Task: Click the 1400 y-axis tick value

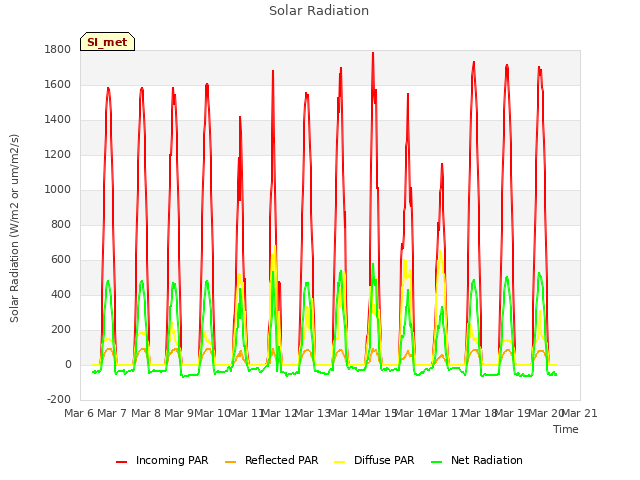Action: [58, 120]
